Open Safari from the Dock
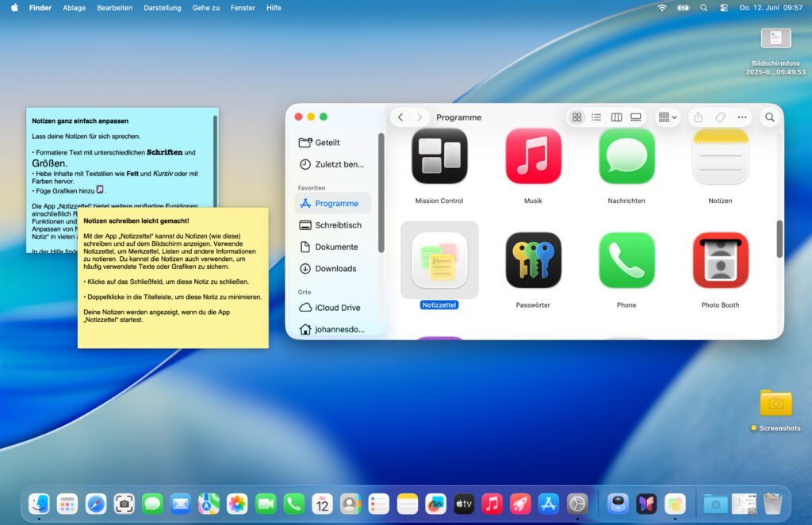This screenshot has width=812, height=525. click(96, 504)
